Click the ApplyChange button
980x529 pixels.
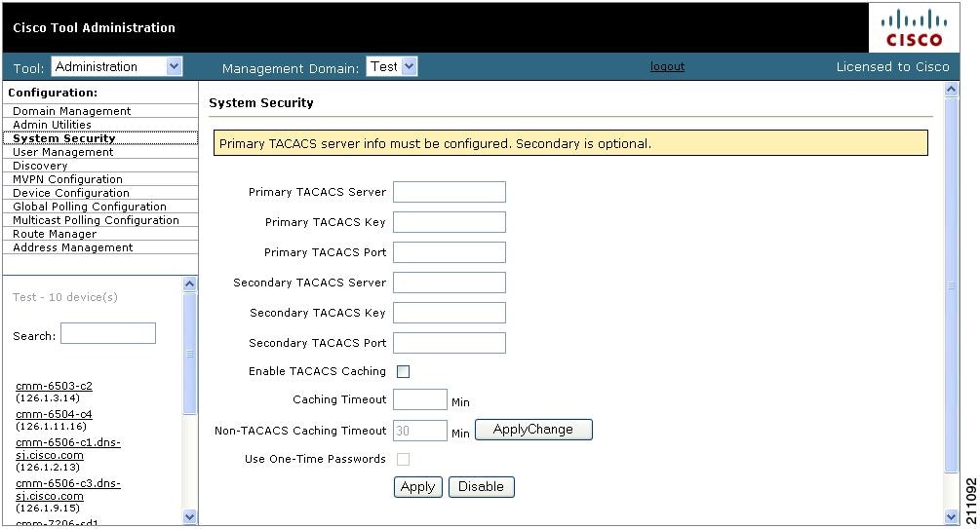(x=533, y=430)
